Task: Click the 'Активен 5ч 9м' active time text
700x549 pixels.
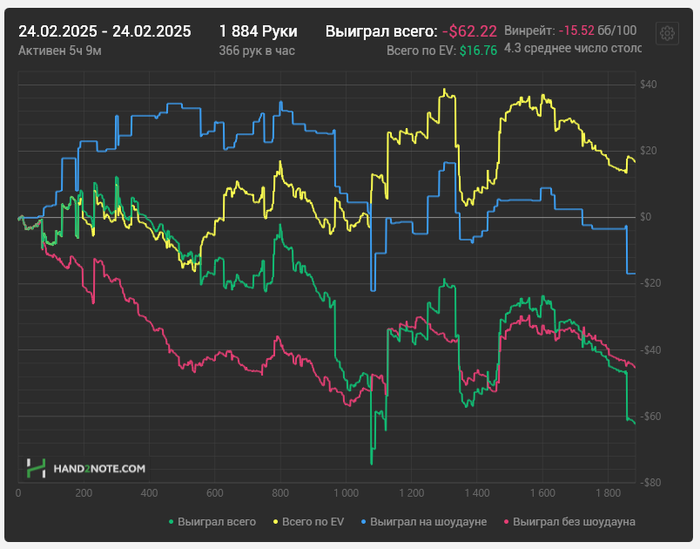Action: [x=60, y=50]
